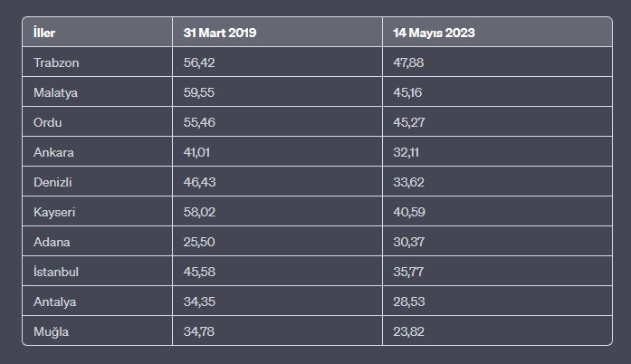Click Ankara's 32,11 value

point(408,151)
